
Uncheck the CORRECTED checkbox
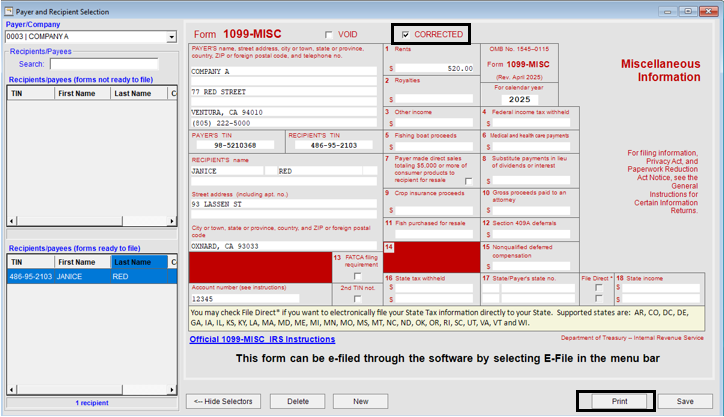coord(405,35)
